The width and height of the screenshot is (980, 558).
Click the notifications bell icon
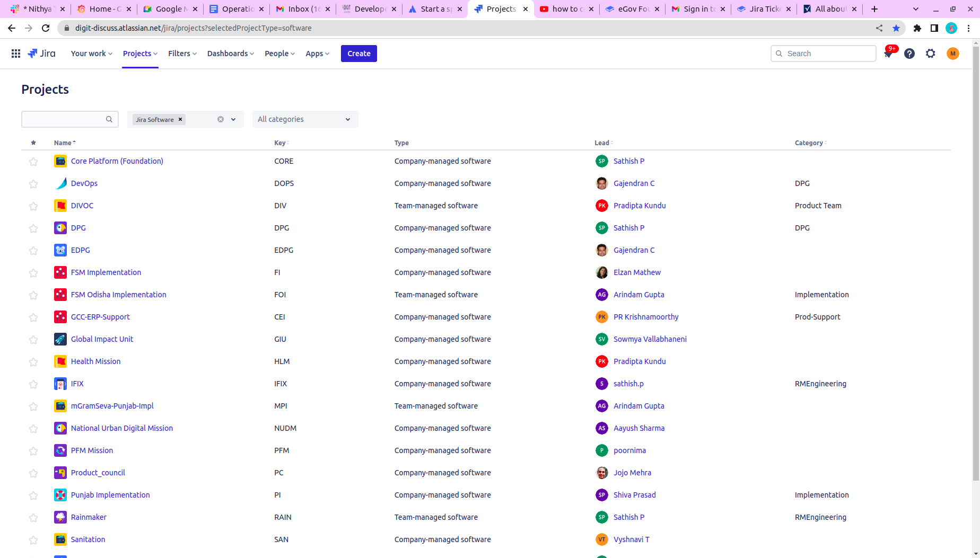888,54
